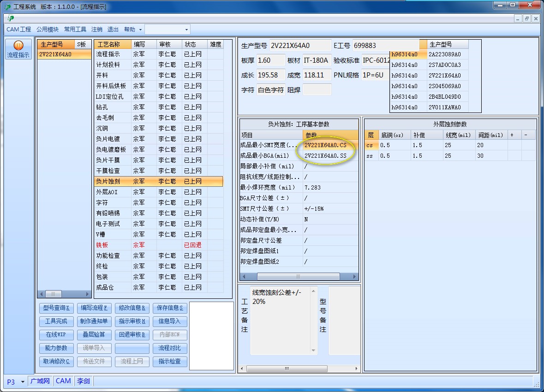Click the 信息导入 button

coord(170,321)
